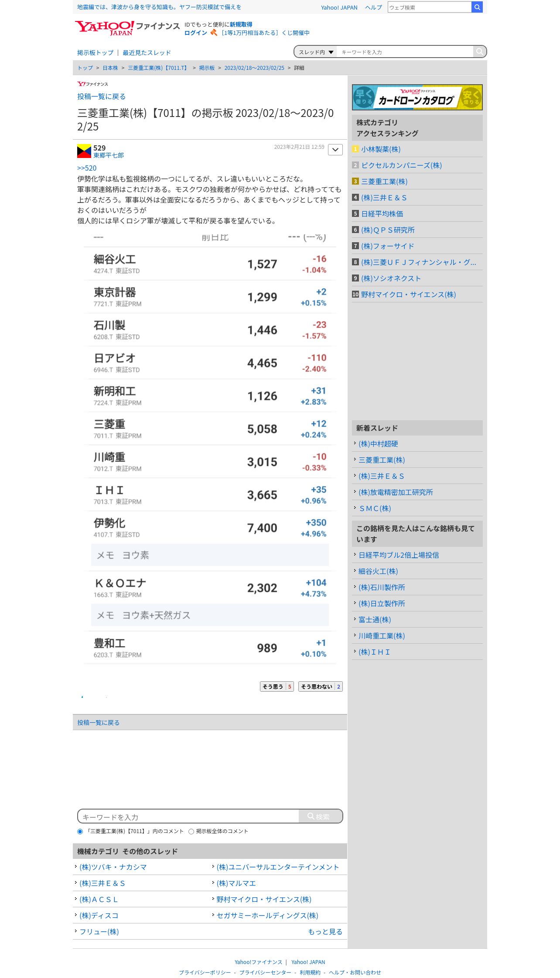Open 川崎重工業(株) related link
The image size is (560, 978).
pyautogui.click(x=382, y=636)
